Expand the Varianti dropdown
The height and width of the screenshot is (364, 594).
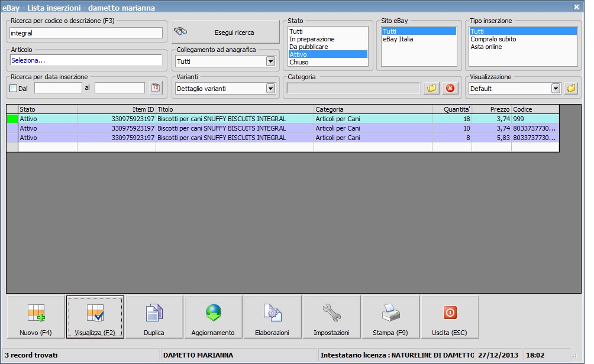(x=270, y=89)
